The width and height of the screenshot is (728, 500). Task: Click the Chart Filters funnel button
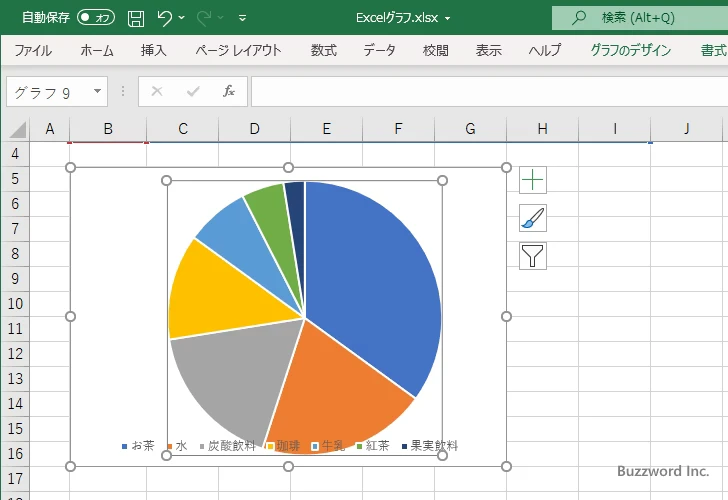[533, 256]
